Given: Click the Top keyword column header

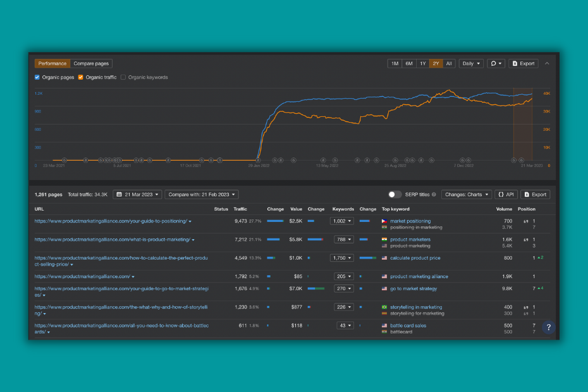Looking at the screenshot, I should coord(395,209).
